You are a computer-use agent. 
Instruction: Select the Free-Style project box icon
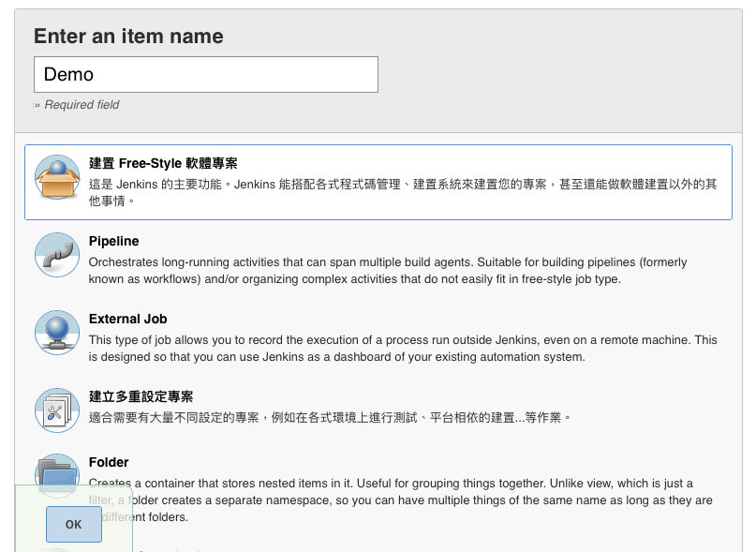(x=57, y=177)
